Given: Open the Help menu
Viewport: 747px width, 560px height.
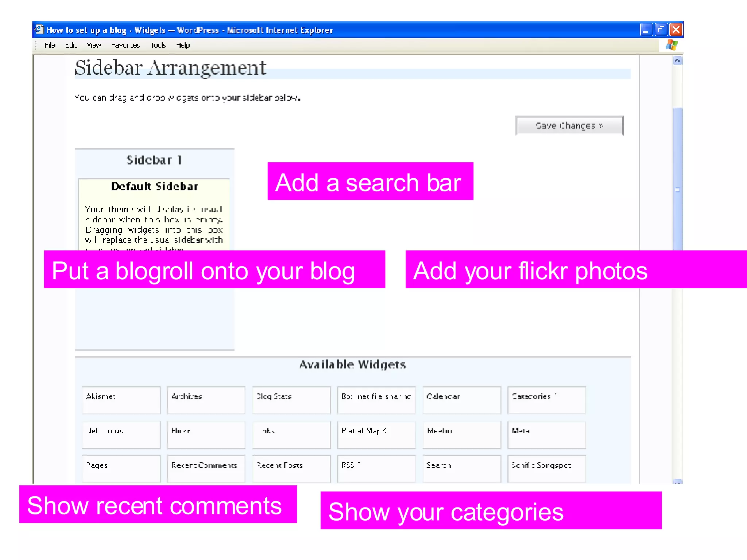Looking at the screenshot, I should pyautogui.click(x=183, y=46).
